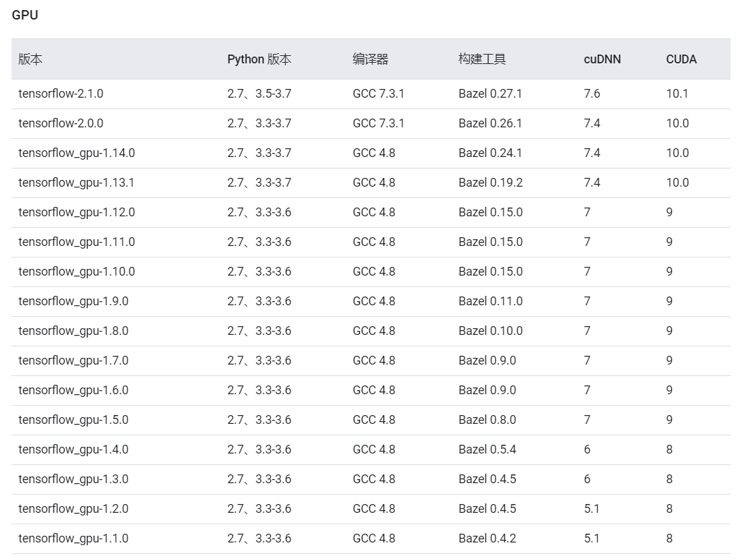Image resolution: width=740 pixels, height=560 pixels.
Task: Select the tensorflow_gpu-1.14.0 cell
Action: [x=76, y=153]
